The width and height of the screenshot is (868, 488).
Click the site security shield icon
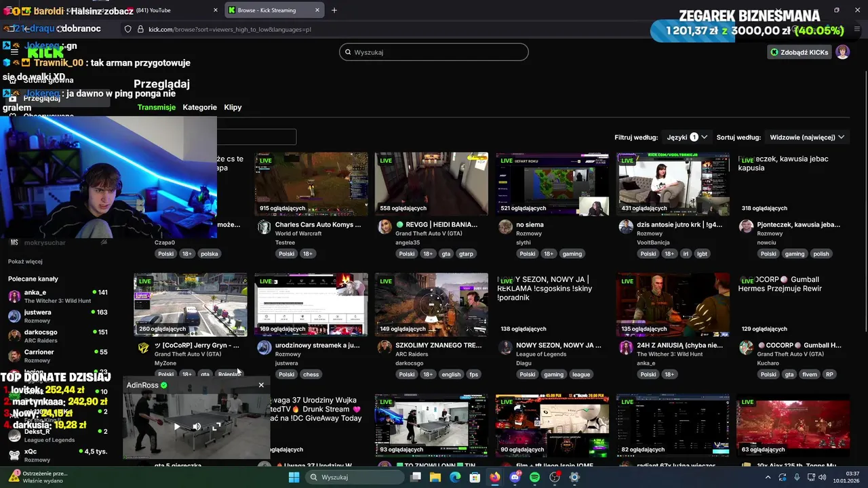(127, 29)
